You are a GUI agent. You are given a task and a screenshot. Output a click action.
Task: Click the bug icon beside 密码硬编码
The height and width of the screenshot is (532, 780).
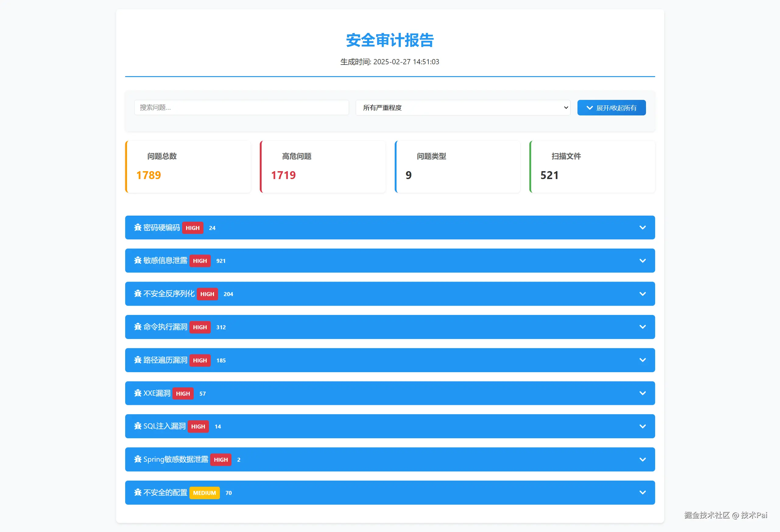coord(138,227)
